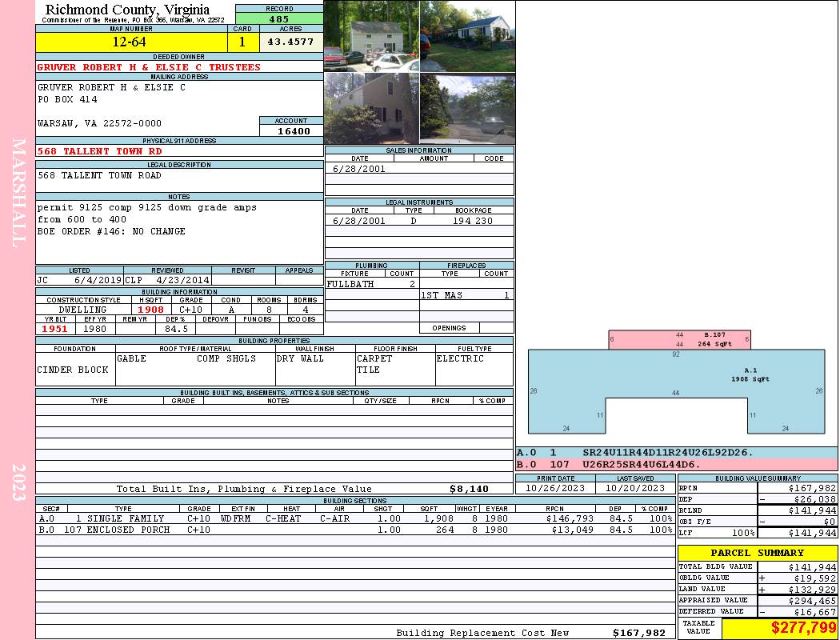Select the account number 16400
Viewport: 840px width, 640px height.
291,130
